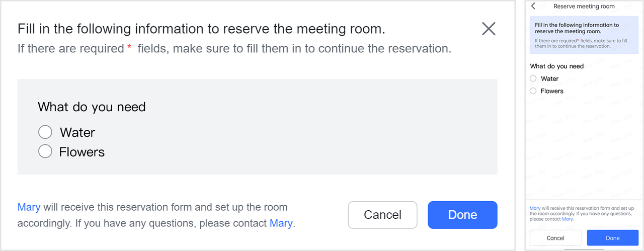This screenshot has height=251, width=644.
Task: Click the Mary link after "please contact" in large dialog
Action: click(281, 223)
